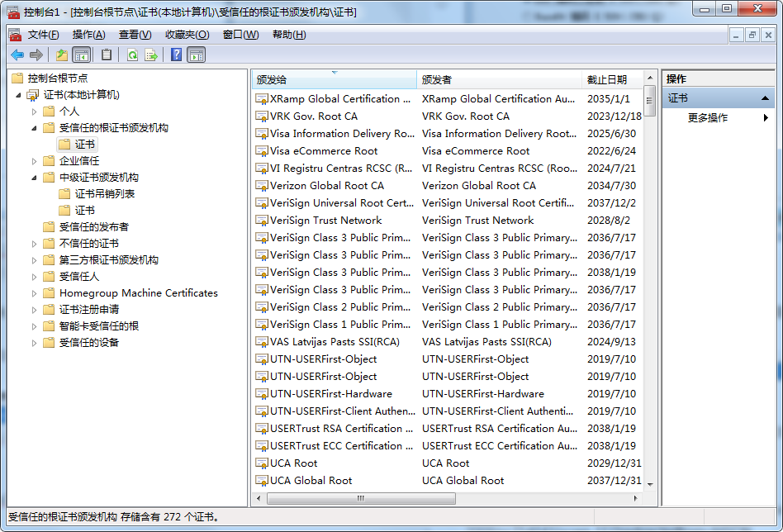Viewport: 783px width, 532px height.
Task: Open the 窗口(W) menu
Action: [x=240, y=35]
